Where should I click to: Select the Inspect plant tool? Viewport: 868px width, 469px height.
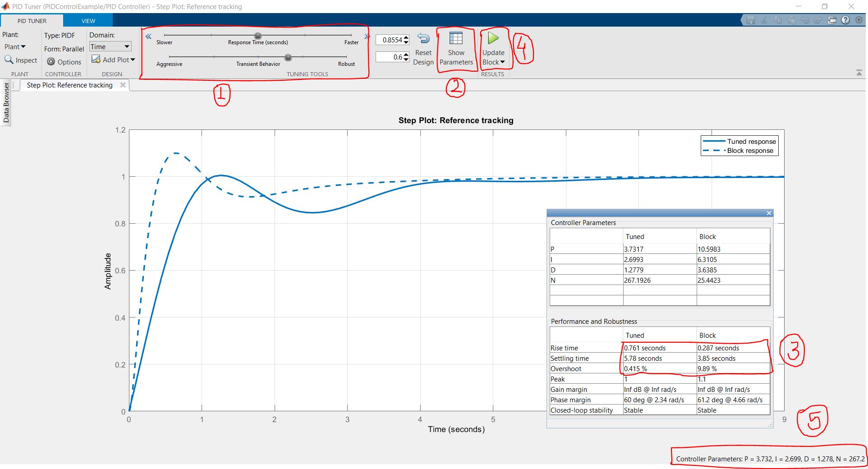tap(21, 60)
